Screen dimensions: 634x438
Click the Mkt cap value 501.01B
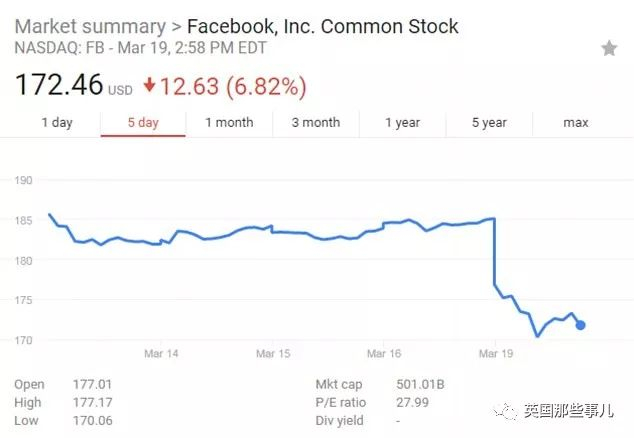[419, 383]
